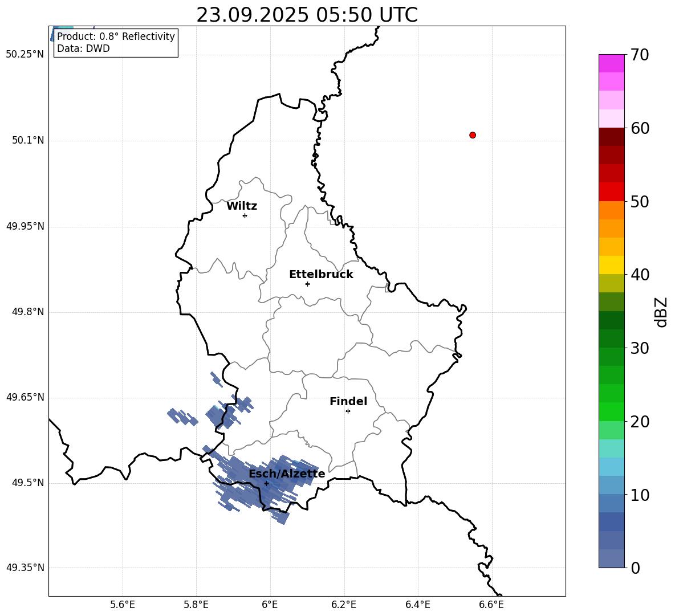Viewport: 675px width, 616px height.
Task: Click the 6.2°E longitude label
Action: [x=344, y=605]
